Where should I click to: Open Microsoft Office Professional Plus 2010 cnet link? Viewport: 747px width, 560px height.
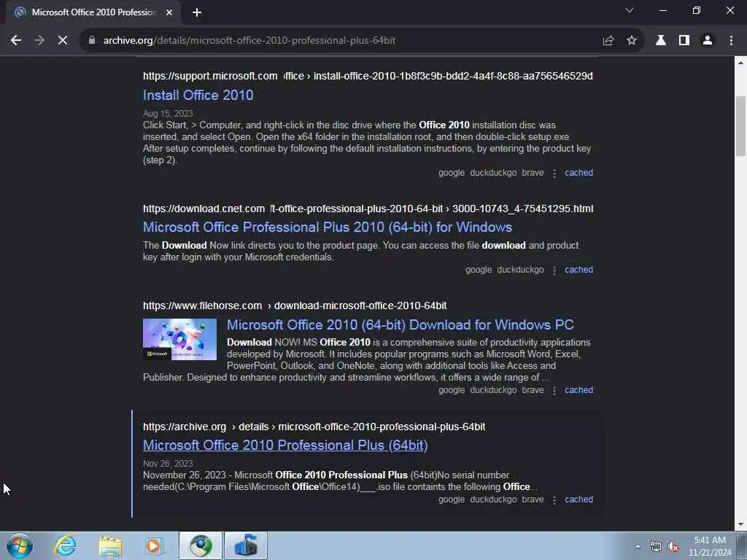pos(328,227)
